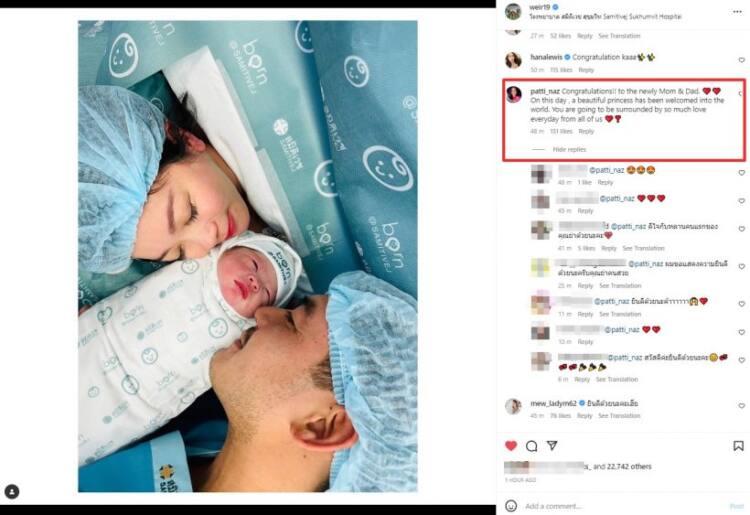
Task: Open weir19's profile avatar
Action: tap(513, 11)
